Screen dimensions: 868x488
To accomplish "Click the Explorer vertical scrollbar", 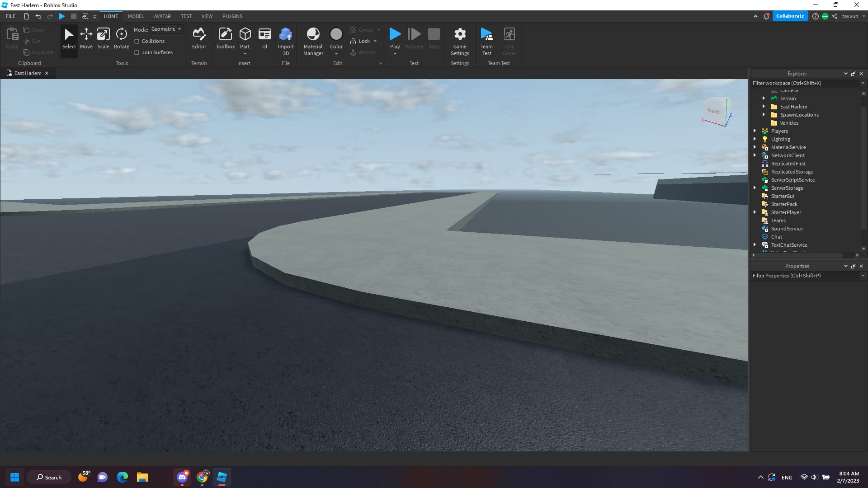I will pyautogui.click(x=863, y=168).
